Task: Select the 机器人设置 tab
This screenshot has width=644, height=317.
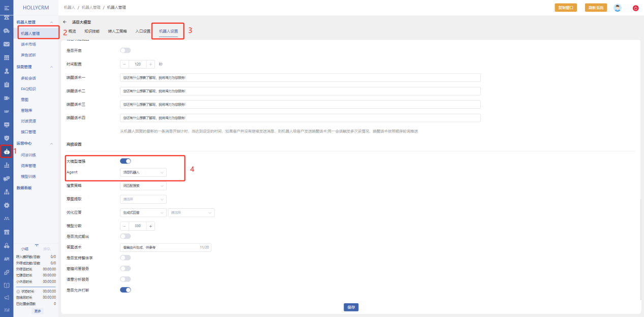Action: (168, 31)
